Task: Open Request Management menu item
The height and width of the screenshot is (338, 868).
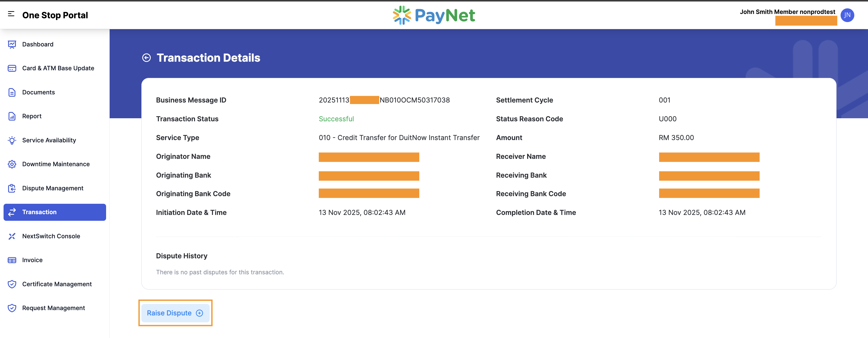Action: [x=55, y=308]
